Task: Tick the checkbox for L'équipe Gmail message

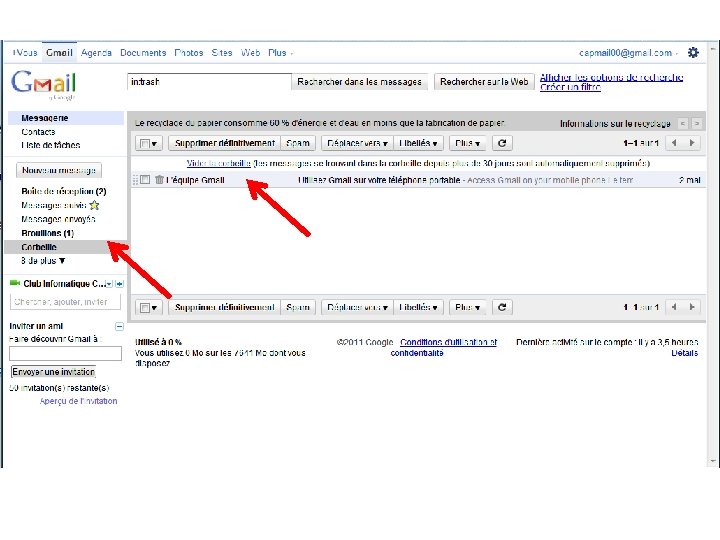Action: coord(145,180)
